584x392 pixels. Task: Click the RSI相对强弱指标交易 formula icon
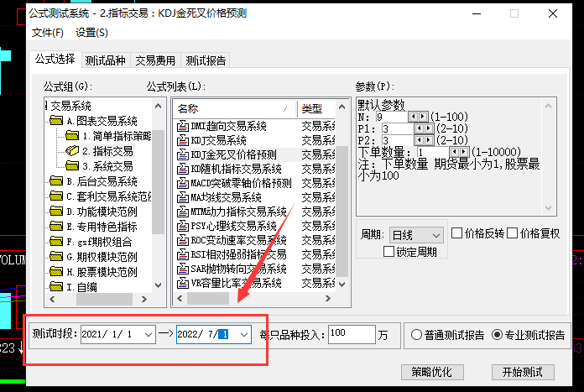click(x=183, y=255)
